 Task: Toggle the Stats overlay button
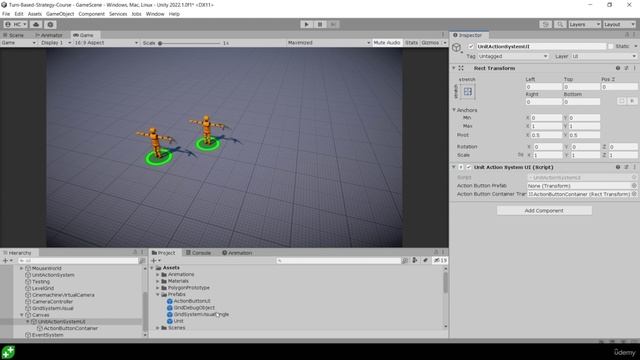[x=411, y=43]
